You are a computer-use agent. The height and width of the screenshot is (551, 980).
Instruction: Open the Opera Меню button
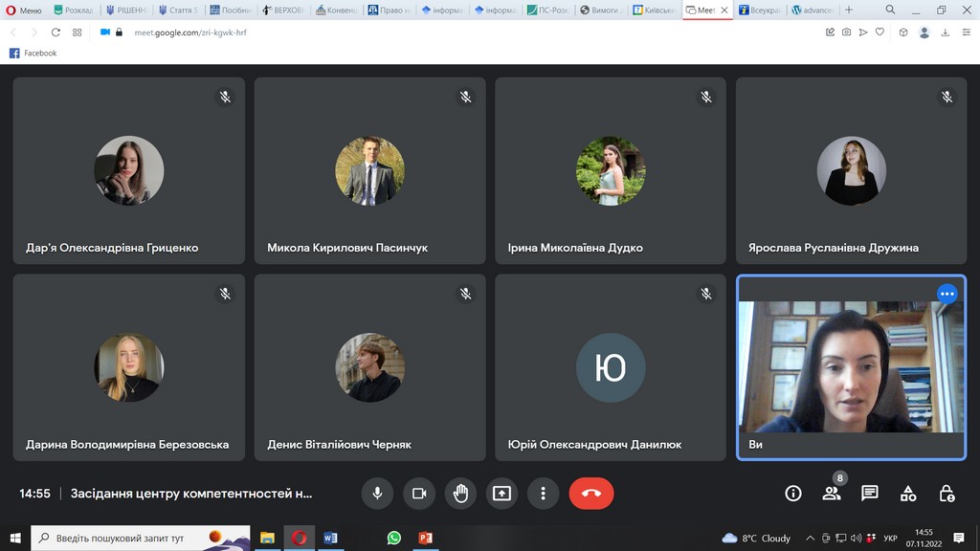click(x=24, y=10)
